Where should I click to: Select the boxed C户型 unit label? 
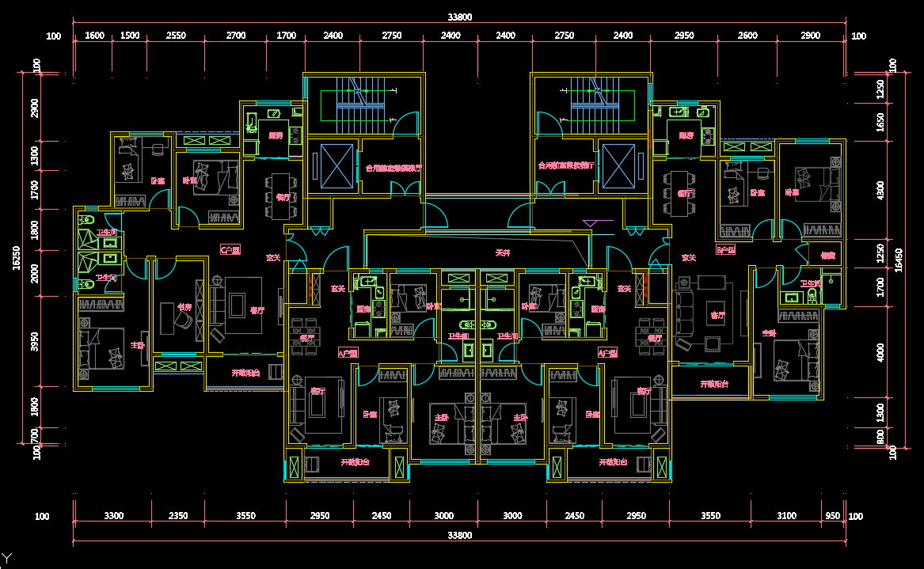[230, 250]
